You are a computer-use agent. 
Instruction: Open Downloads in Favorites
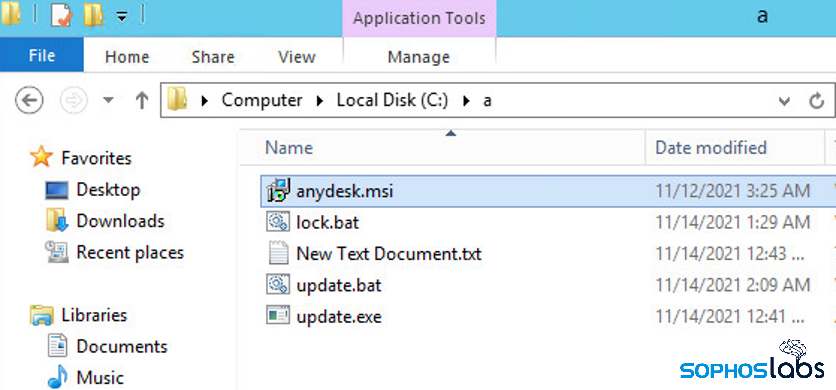click(x=120, y=221)
